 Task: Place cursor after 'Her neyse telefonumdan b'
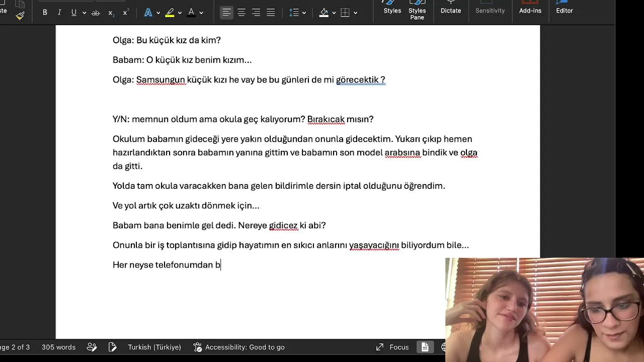[221, 265]
